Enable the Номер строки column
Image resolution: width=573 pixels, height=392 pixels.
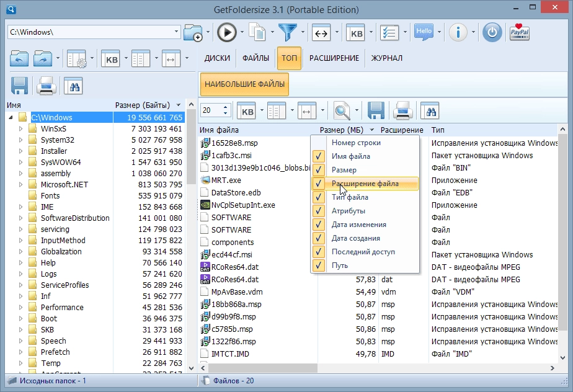pos(365,143)
